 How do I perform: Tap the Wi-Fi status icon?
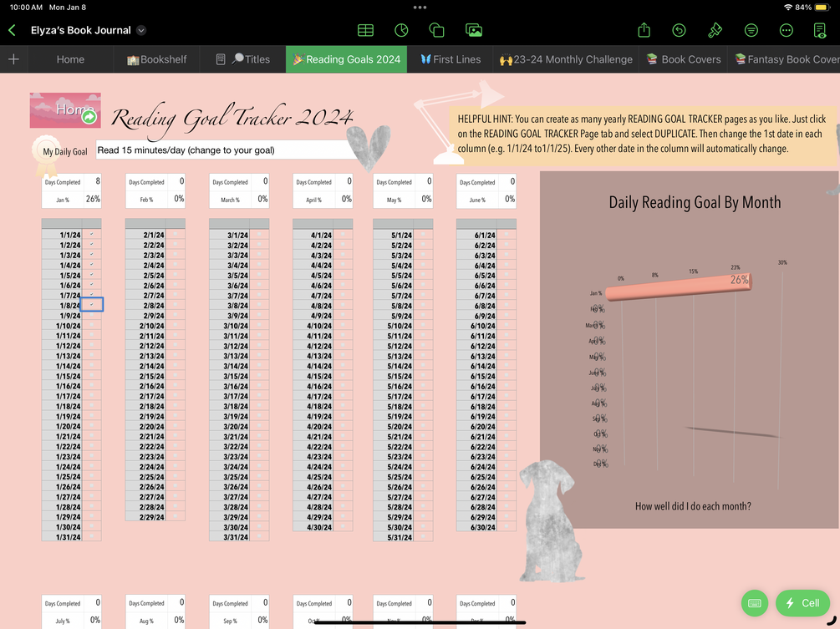pyautogui.click(x=787, y=8)
